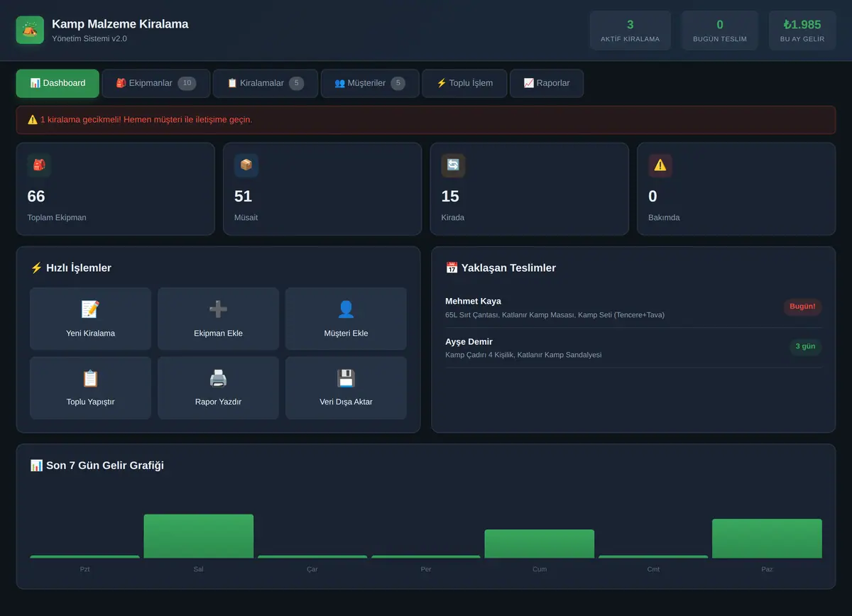Click the Bu Ay Gelir stat box
852x616 pixels.
coord(802,31)
